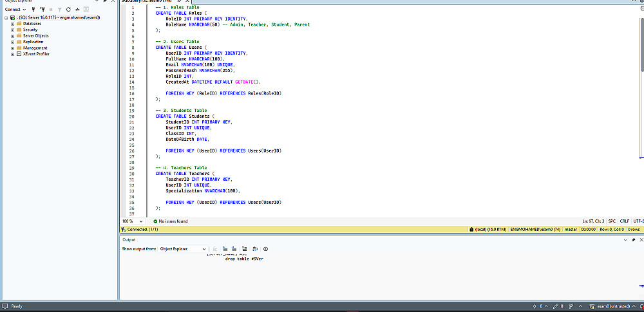
Task: Pin the SQLQuery document tab
Action: point(178,2)
